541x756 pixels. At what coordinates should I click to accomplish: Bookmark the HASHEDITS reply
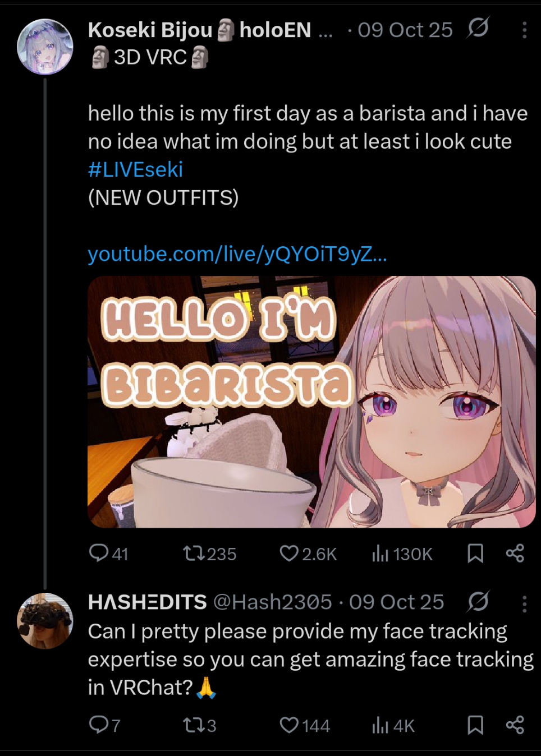point(475,725)
